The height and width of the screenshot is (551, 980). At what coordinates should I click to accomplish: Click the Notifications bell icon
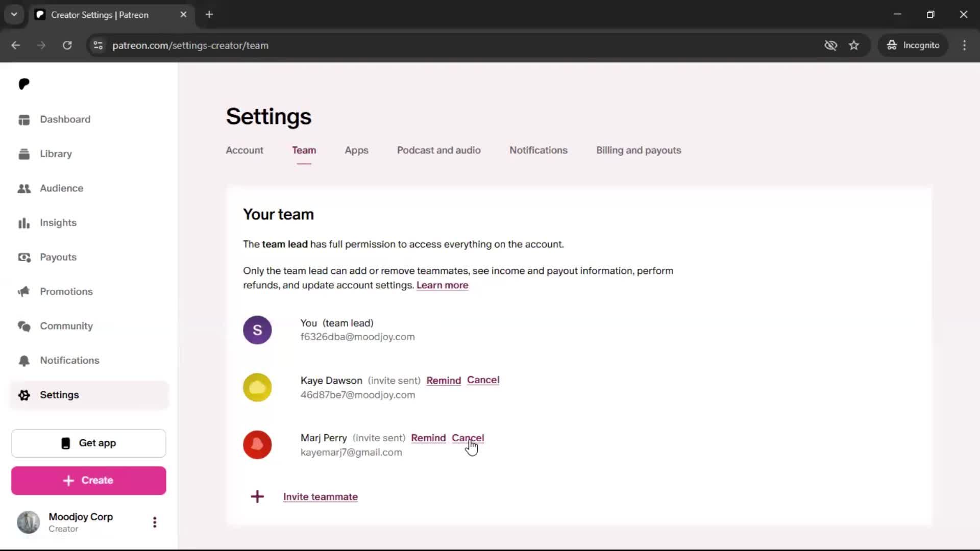pos(24,361)
